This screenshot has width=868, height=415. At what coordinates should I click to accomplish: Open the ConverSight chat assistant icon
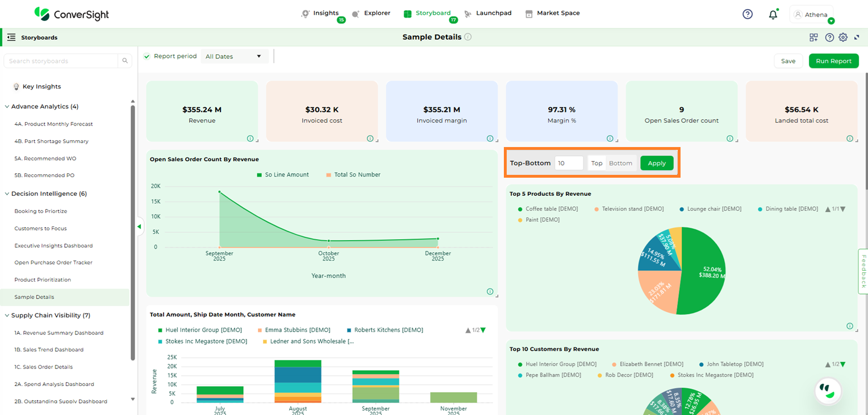[827, 390]
